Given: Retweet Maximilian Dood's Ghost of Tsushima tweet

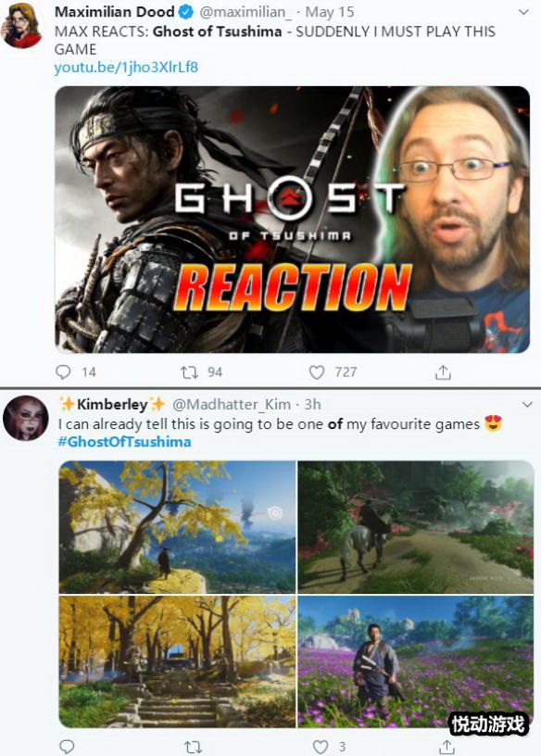Looking at the screenshot, I should [x=189, y=372].
